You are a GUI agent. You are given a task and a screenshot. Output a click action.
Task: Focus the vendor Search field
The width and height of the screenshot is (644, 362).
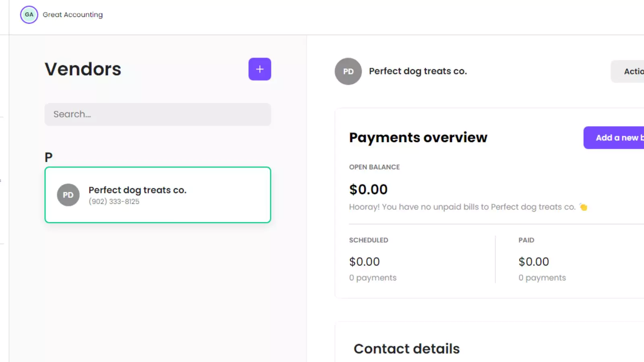point(158,114)
